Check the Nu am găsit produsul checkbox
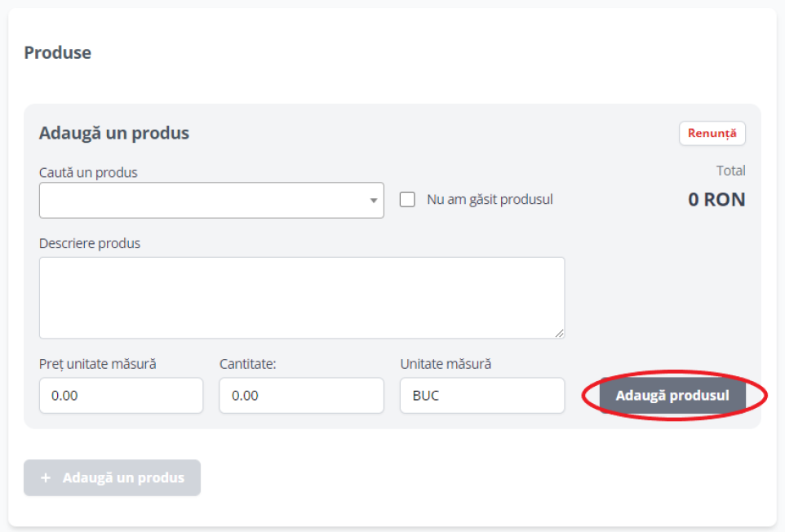785x532 pixels. coord(407,199)
